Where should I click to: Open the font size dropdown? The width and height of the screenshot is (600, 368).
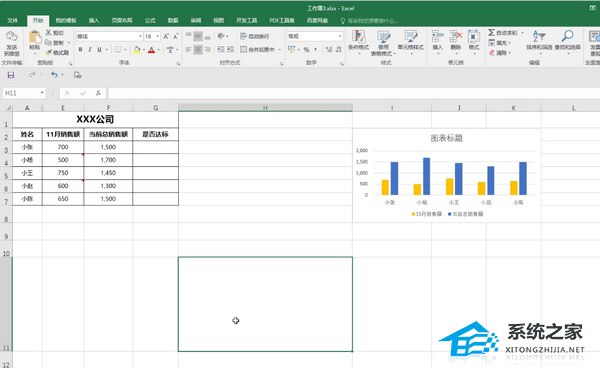pyautogui.click(x=158, y=36)
